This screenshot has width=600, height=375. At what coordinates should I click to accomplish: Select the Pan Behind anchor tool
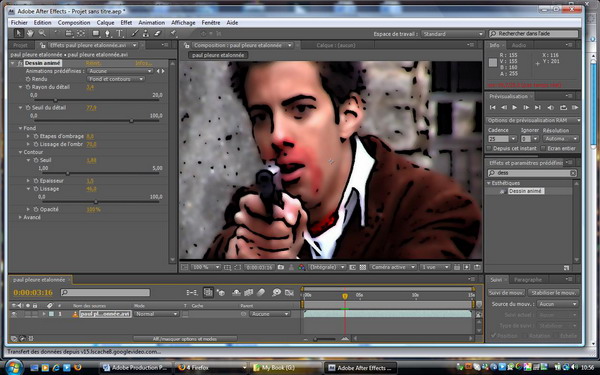(81, 34)
